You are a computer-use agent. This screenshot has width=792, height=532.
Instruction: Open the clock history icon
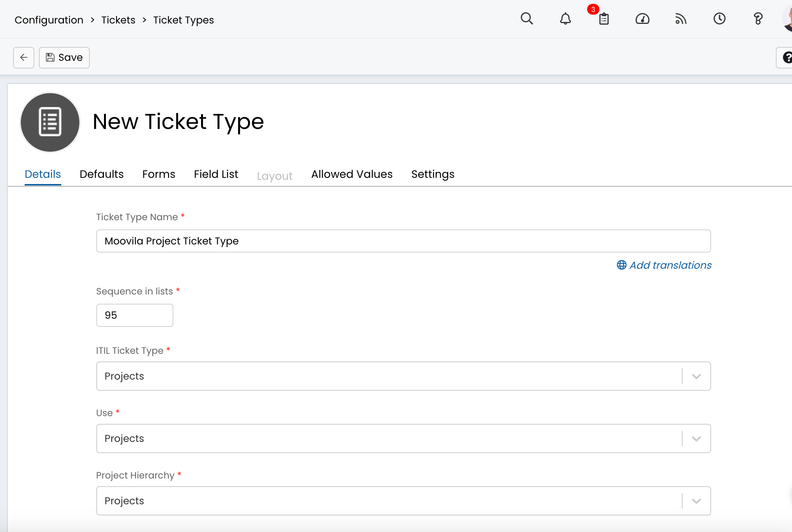pyautogui.click(x=719, y=18)
